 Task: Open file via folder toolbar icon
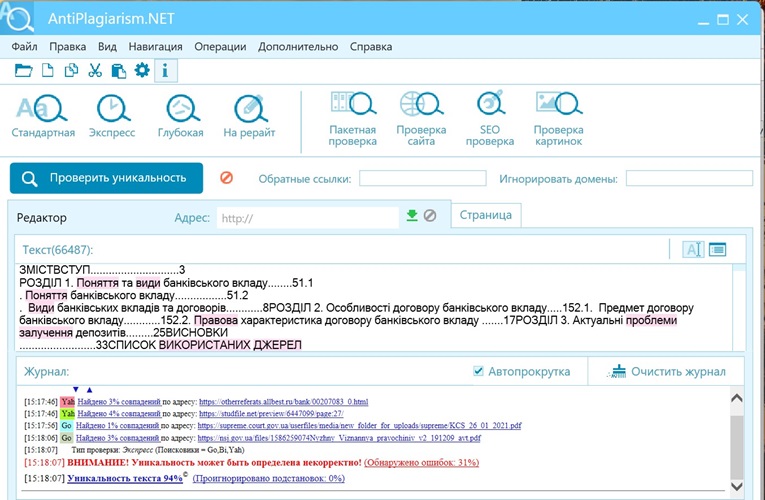point(23,71)
